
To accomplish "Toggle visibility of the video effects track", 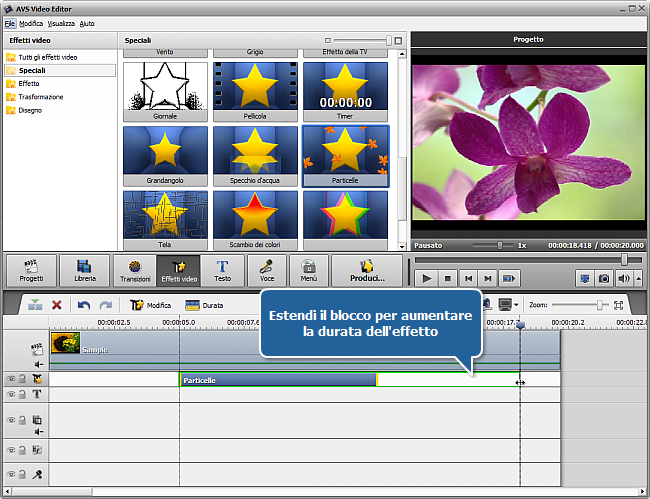I will [x=10, y=380].
